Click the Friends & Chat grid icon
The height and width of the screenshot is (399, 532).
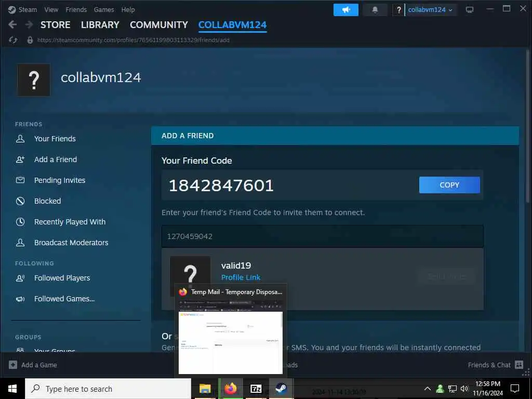[519, 365]
